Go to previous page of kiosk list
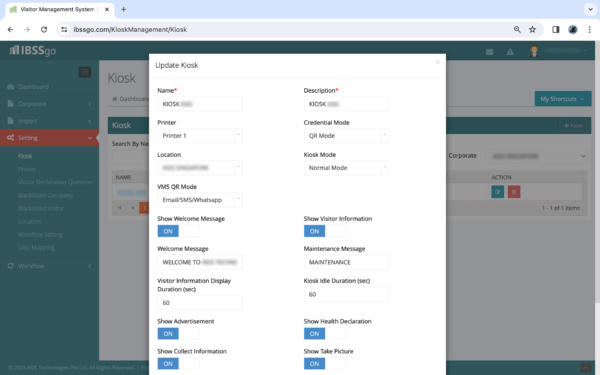The height and width of the screenshot is (375, 600). pos(132,208)
